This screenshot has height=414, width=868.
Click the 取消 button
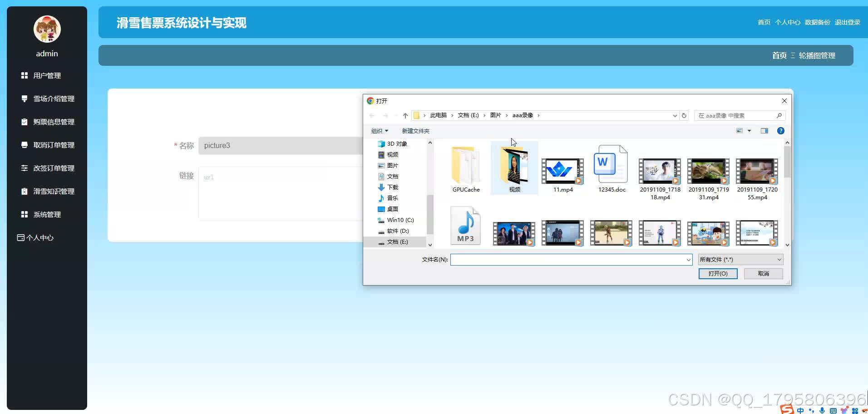tap(763, 274)
